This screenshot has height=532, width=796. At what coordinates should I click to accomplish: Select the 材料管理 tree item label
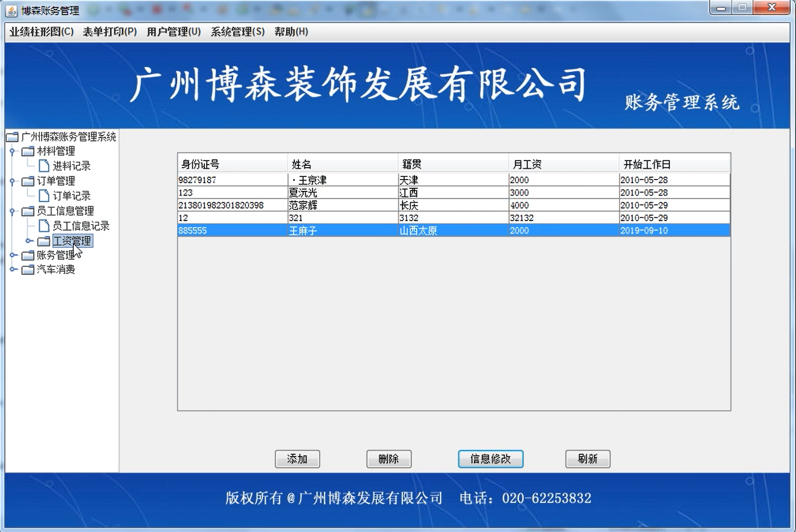tap(56, 152)
